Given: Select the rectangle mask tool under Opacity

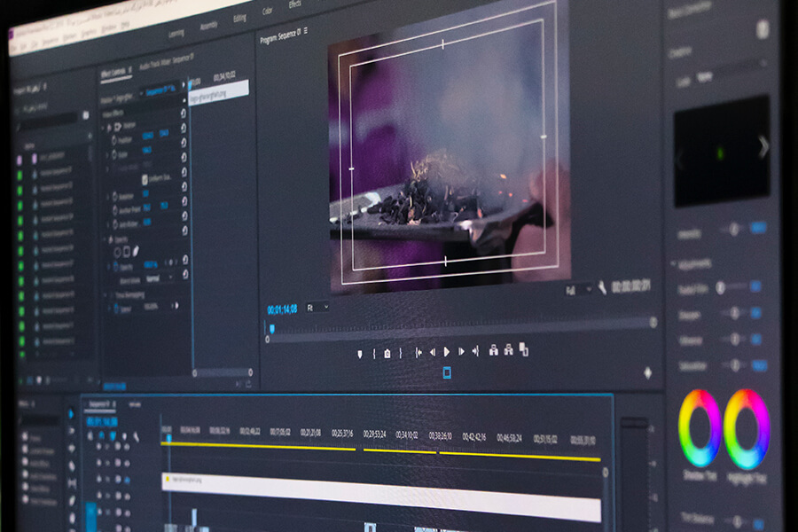Looking at the screenshot, I should click(x=127, y=252).
